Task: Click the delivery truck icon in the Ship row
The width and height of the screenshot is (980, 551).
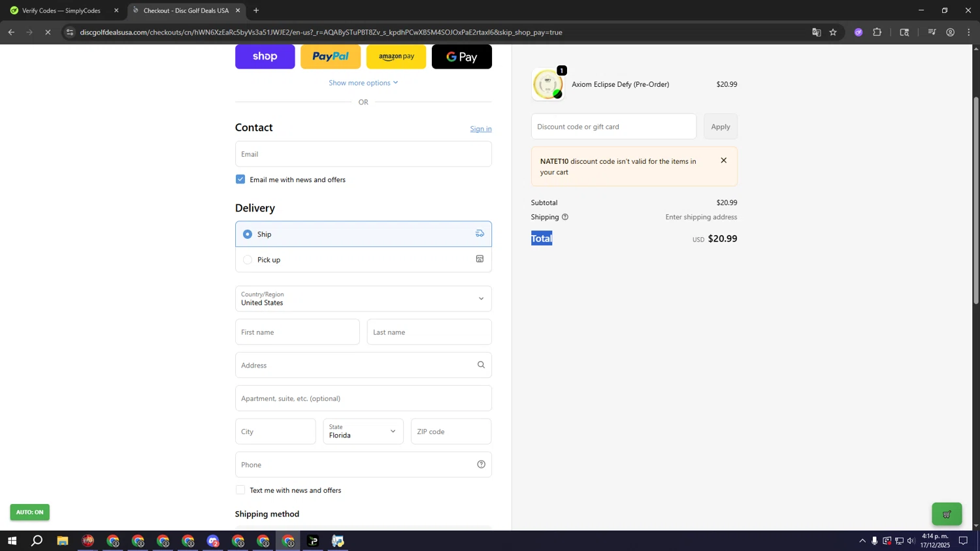Action: (x=480, y=234)
